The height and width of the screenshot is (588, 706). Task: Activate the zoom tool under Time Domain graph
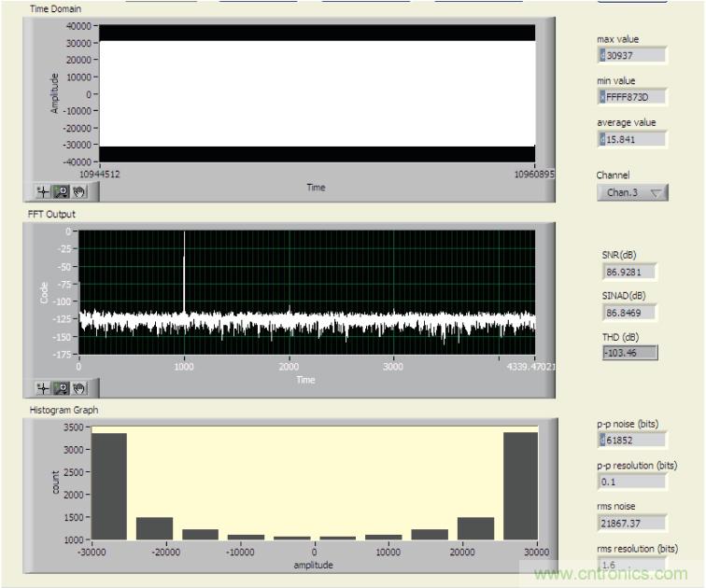61,191
